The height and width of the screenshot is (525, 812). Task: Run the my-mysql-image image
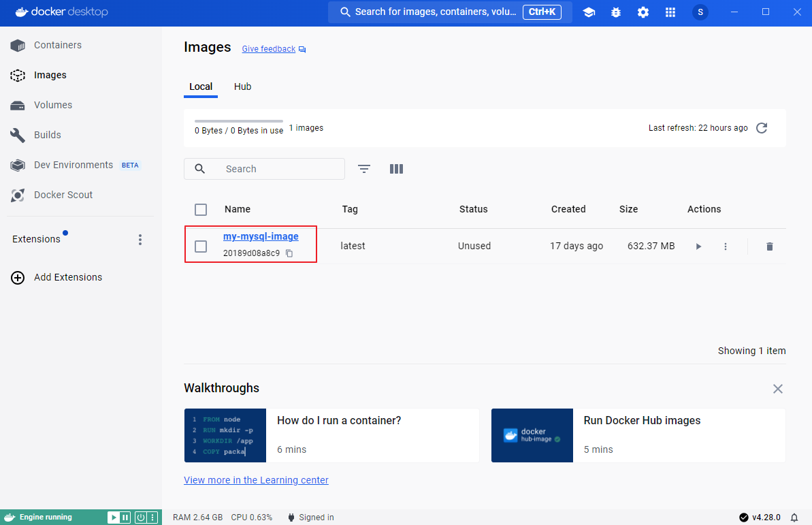pyautogui.click(x=698, y=246)
